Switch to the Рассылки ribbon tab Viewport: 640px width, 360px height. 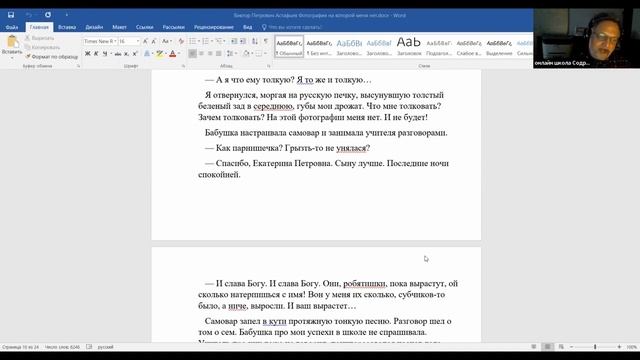point(173,27)
